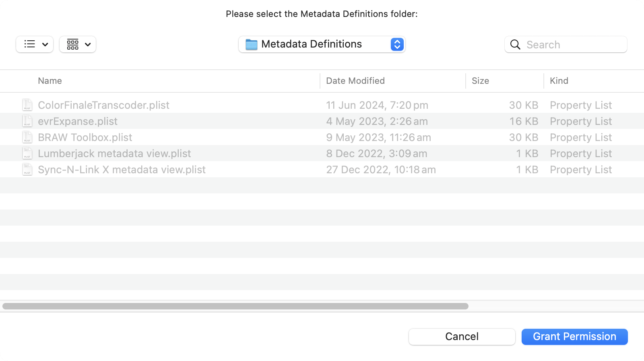644x361 pixels.
Task: Select the BRAW Toolbox.plist file name
Action: tap(85, 137)
